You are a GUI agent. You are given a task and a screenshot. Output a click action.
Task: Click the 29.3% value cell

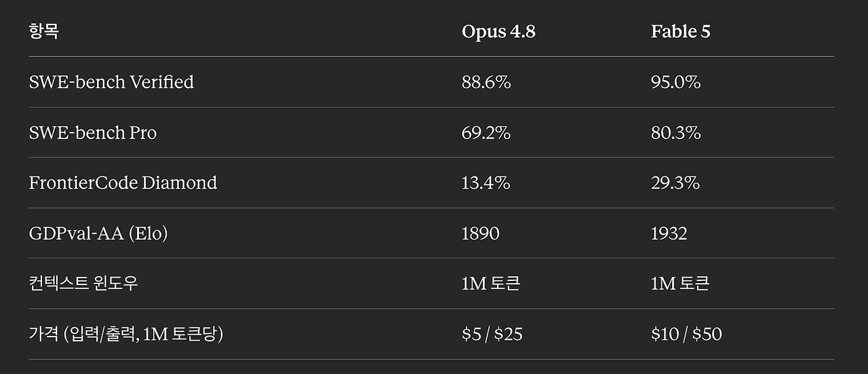pyautogui.click(x=675, y=183)
